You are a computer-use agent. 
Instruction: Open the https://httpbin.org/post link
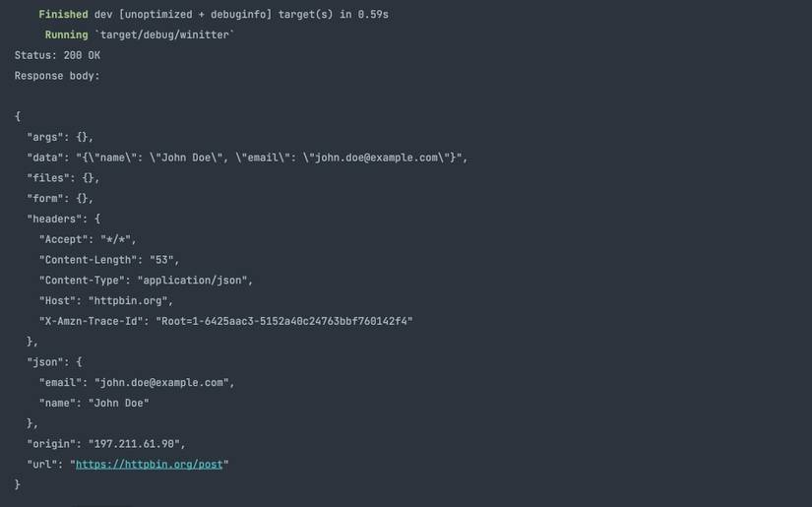[x=150, y=465]
